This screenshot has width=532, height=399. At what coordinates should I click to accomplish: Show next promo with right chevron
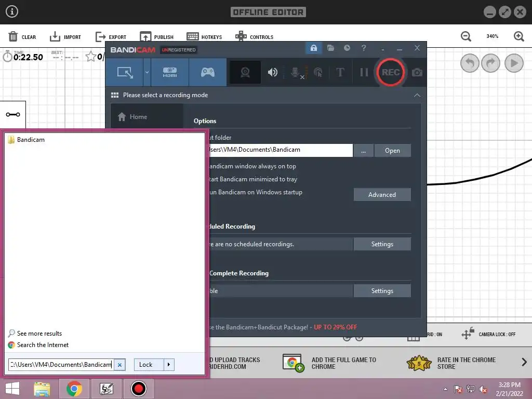coord(524,362)
